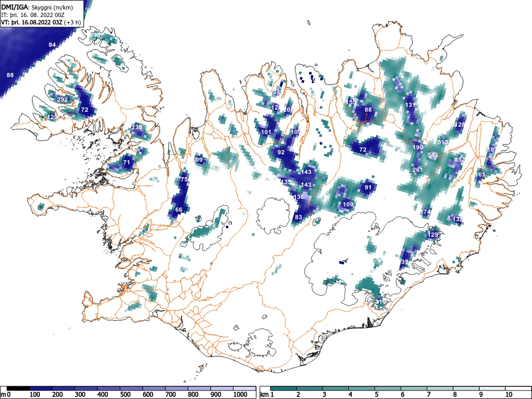Screen dimensions: 532x399
Task: Click the 'IT: þri. 16. 08. 2022 00Z' line
Action: pyautogui.click(x=33, y=15)
